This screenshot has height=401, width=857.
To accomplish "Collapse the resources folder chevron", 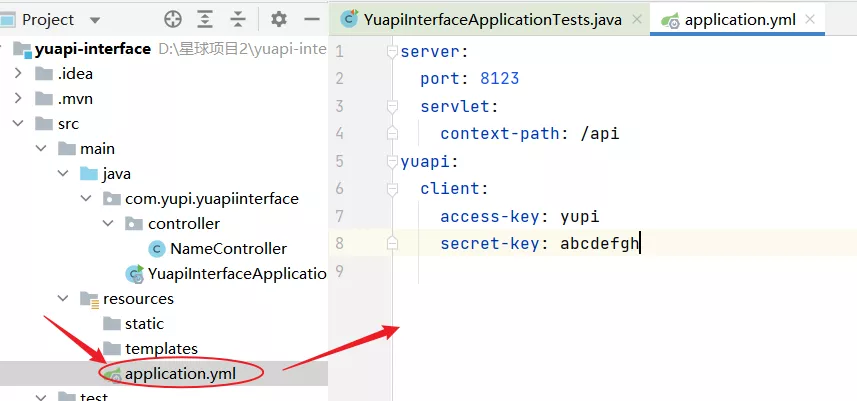I will 63,299.
